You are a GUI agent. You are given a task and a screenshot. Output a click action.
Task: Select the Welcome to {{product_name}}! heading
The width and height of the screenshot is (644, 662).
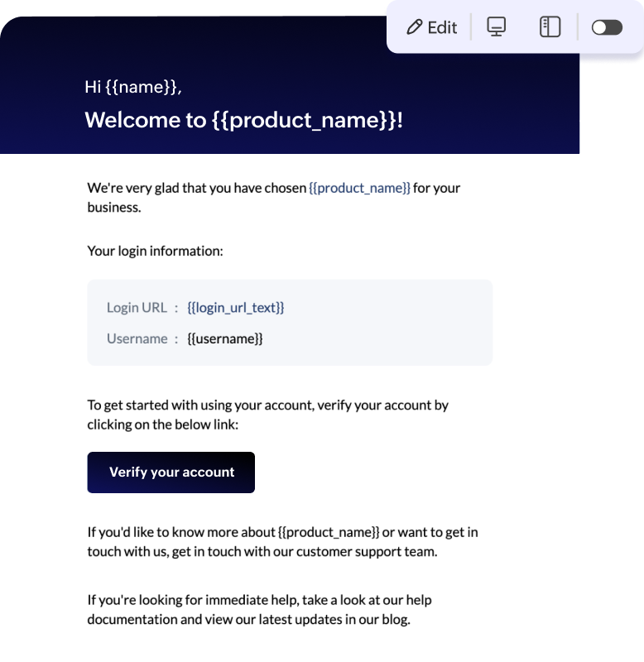tap(243, 120)
